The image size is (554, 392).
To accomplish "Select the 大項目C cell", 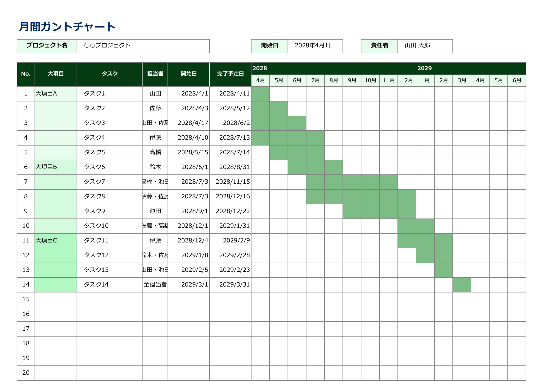I will (x=55, y=240).
